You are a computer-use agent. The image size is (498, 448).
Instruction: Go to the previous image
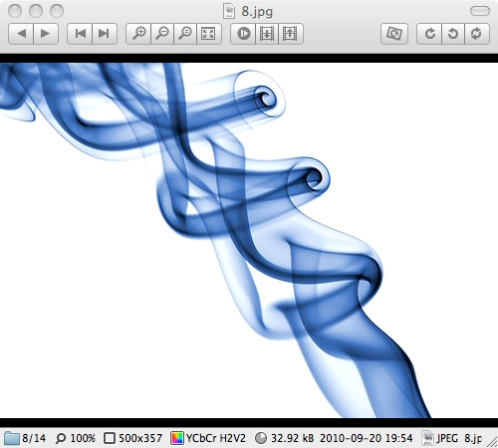coord(21,34)
